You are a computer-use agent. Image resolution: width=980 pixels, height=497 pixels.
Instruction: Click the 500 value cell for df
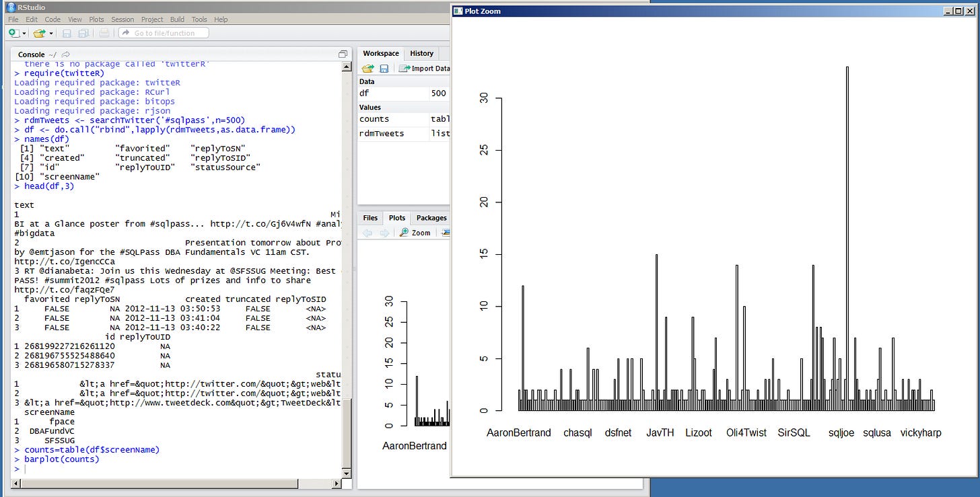(x=439, y=93)
